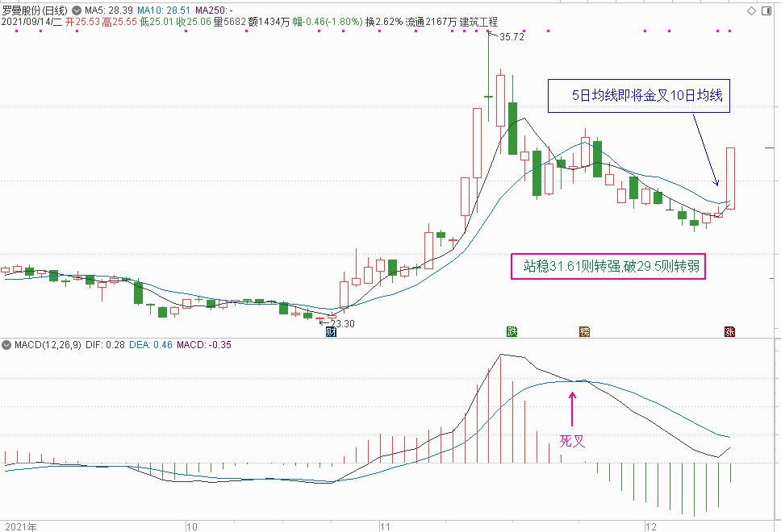Click the DEA: 0.46 value

click(151, 345)
